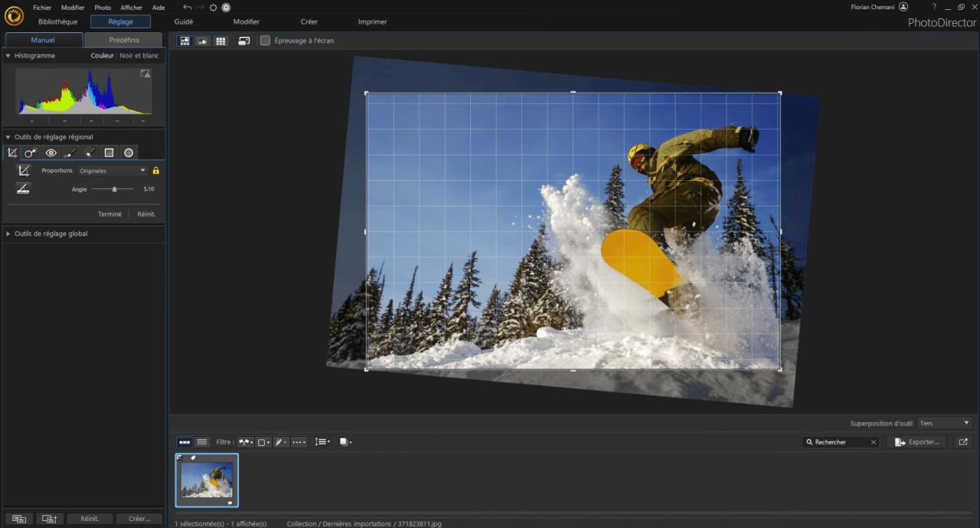The image size is (980, 528).
Task: Select the snowboarder photo thumbnail
Action: [x=207, y=480]
